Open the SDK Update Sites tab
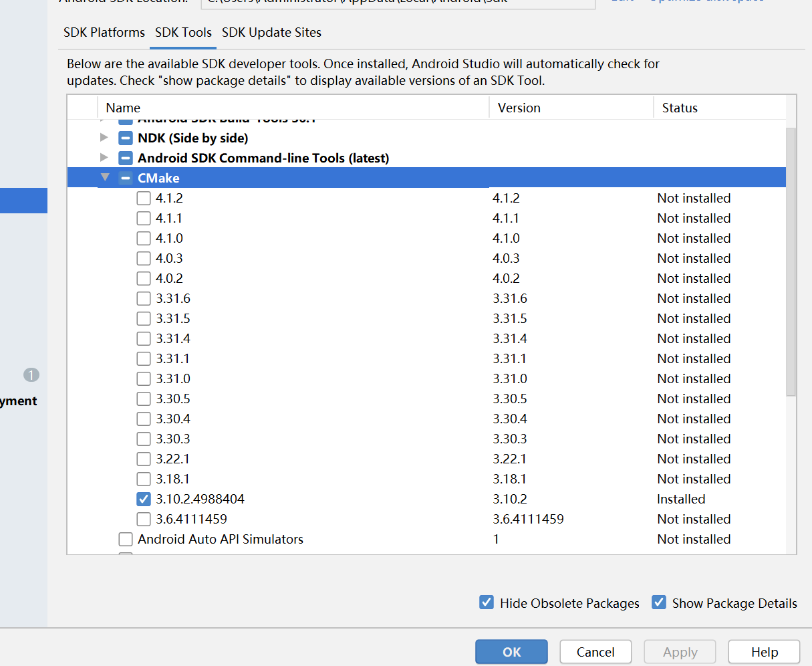Screen dimensions: 812x666 click(x=271, y=32)
